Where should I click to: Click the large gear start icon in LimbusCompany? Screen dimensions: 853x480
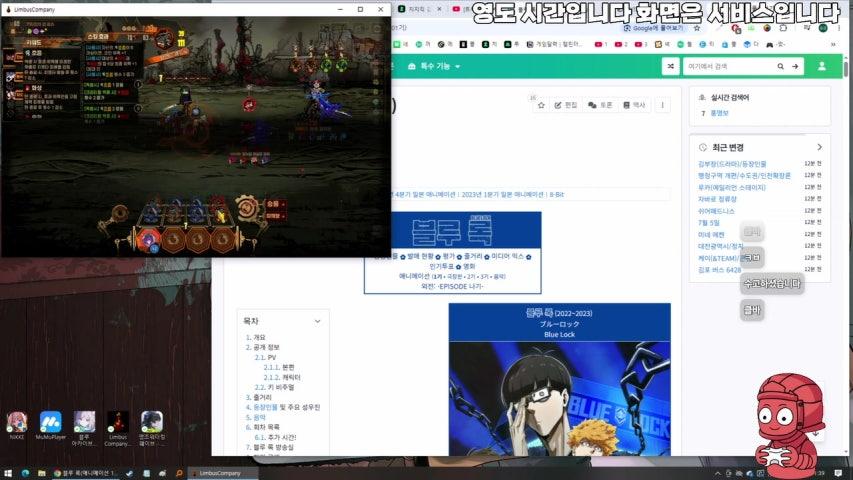click(248, 208)
